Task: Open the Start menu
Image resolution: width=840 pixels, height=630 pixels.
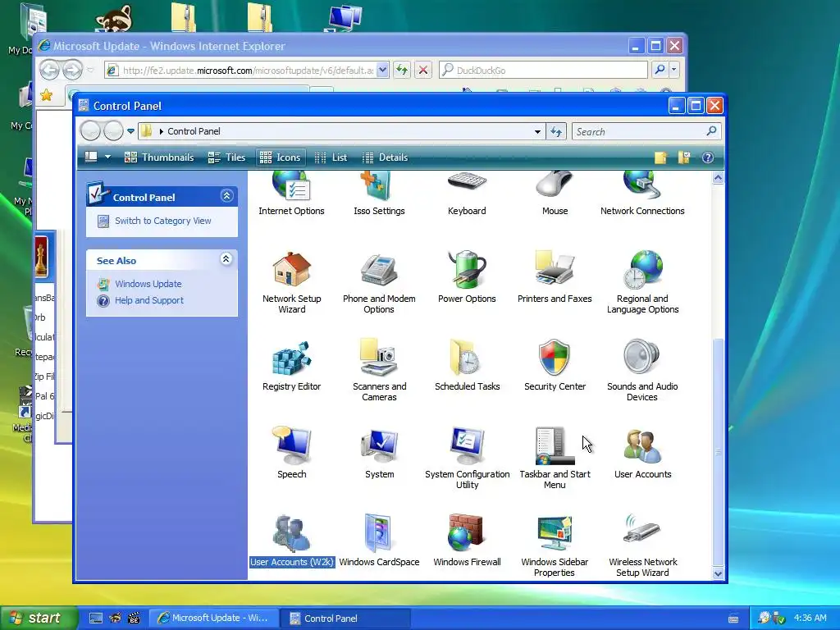Action: 39,619
